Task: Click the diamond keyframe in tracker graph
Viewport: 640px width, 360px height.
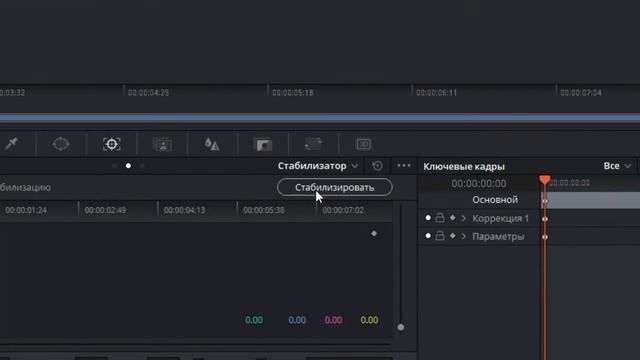Action: [x=374, y=233]
